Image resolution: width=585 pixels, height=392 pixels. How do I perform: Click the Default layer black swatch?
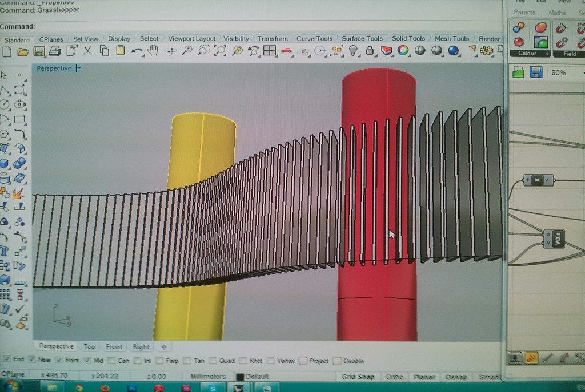coord(239,377)
